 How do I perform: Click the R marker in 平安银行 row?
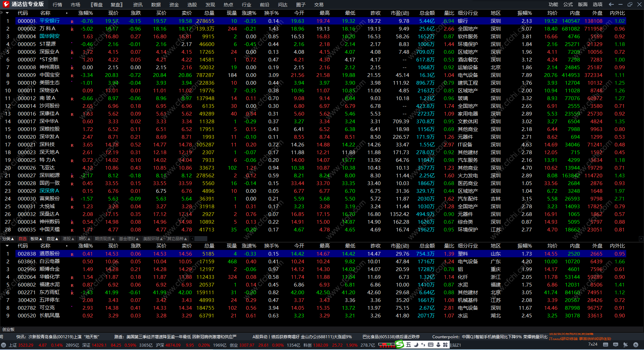(x=72, y=21)
